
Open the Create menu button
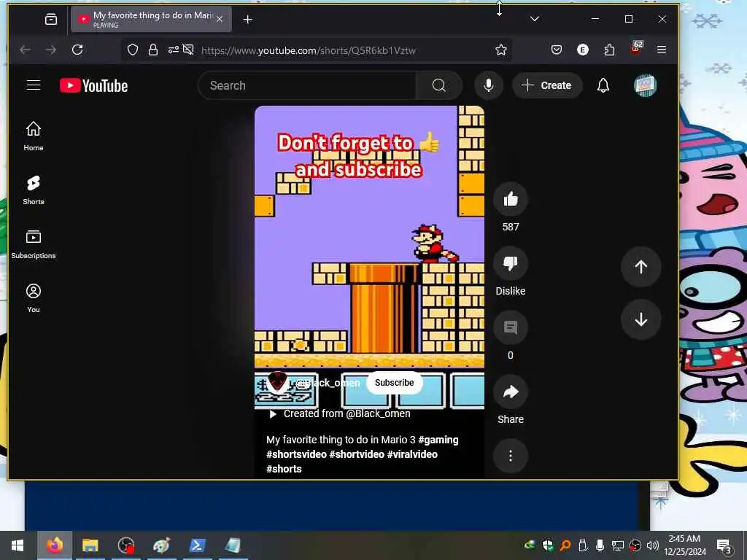tap(547, 86)
